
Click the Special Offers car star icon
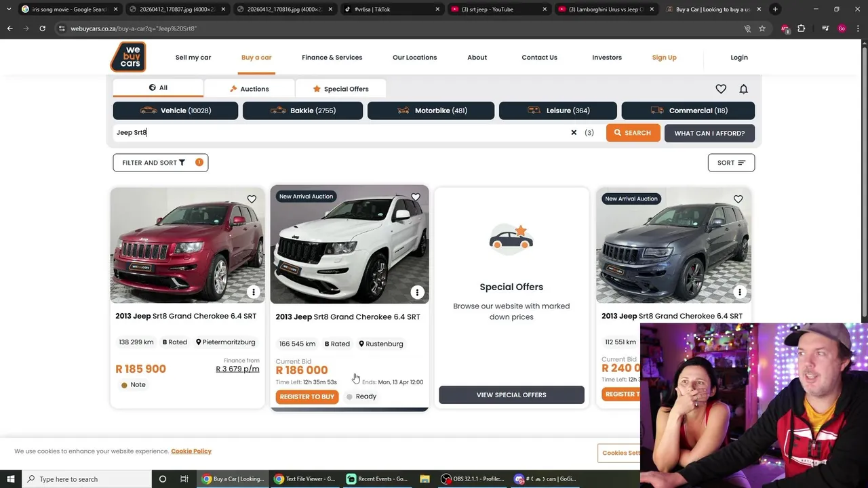coord(511,239)
